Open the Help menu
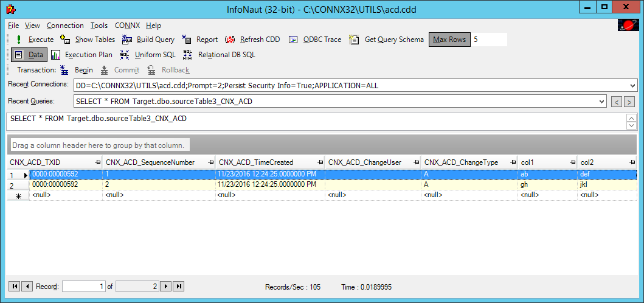Viewport: 644px width, 303px height. click(x=154, y=26)
